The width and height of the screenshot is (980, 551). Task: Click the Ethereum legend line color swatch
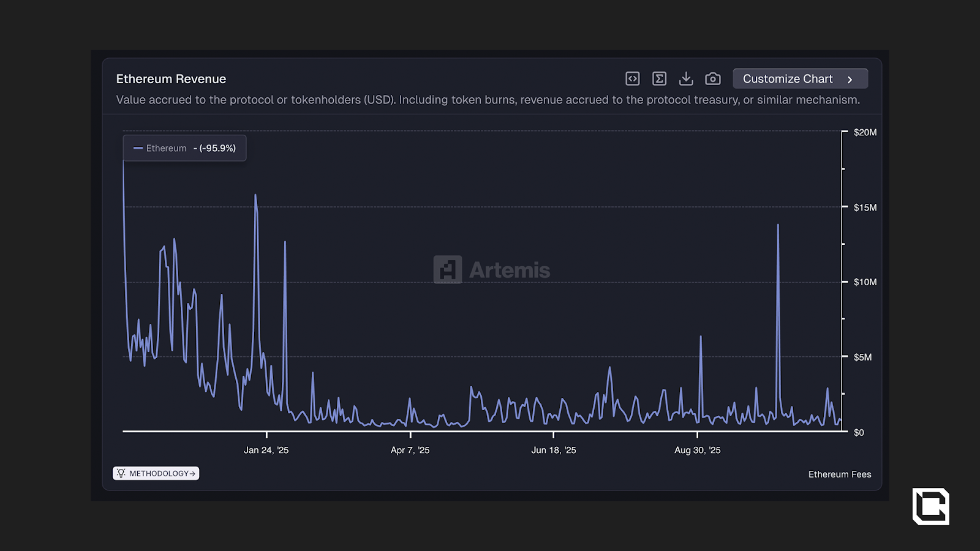(138, 148)
